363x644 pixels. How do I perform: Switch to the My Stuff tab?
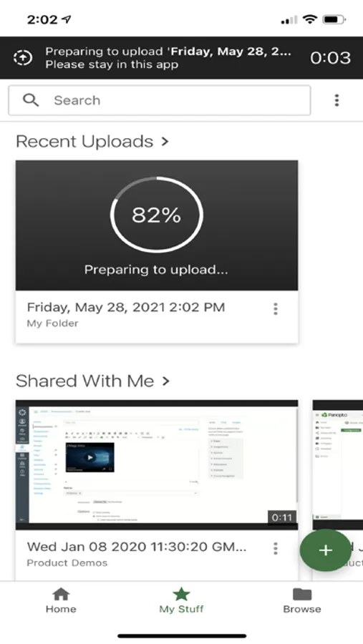coord(181,600)
